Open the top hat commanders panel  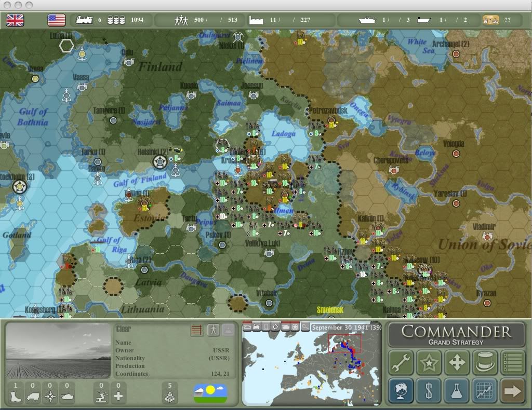(484, 363)
